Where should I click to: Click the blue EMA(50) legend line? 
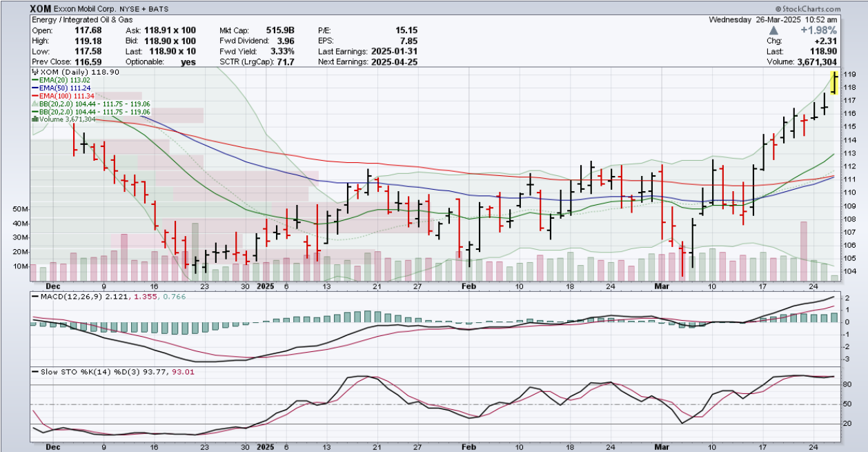pos(34,88)
